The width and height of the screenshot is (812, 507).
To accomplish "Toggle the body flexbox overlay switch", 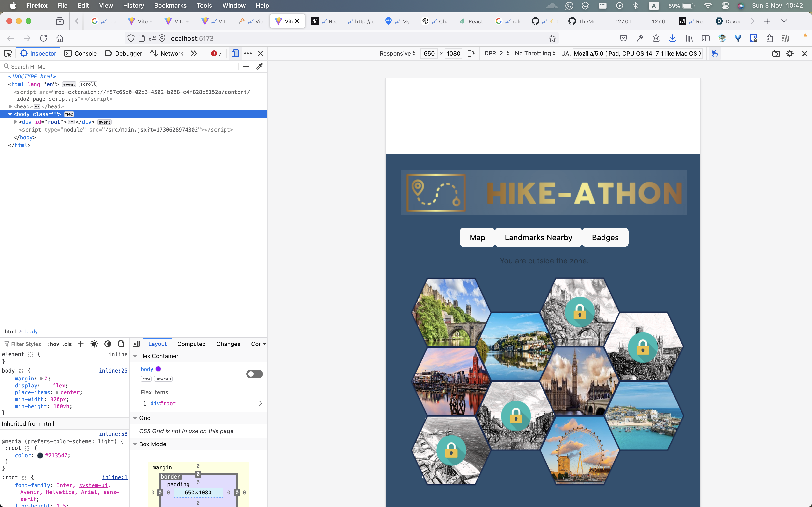I will point(254,374).
